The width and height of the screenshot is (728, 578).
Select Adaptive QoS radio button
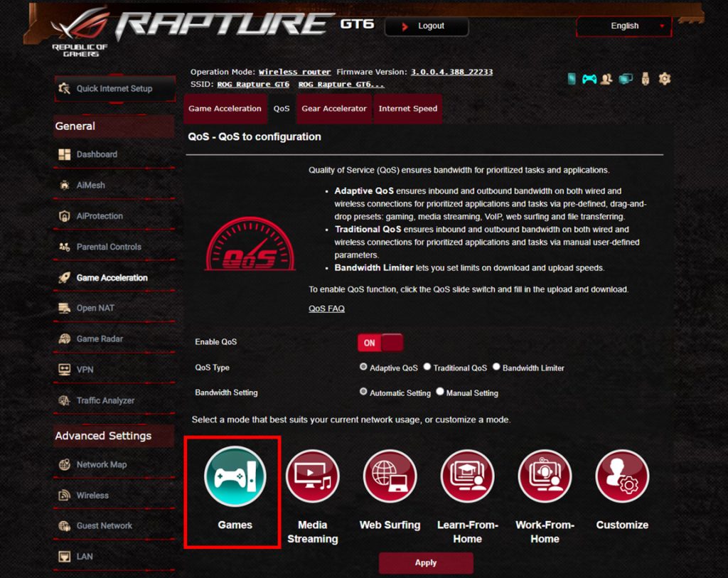[x=363, y=367]
